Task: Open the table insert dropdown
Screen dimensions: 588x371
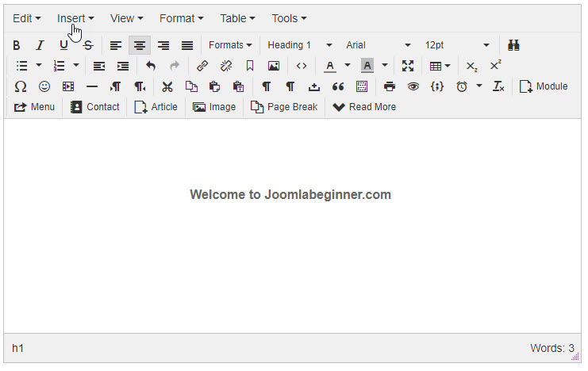Action: pyautogui.click(x=440, y=66)
